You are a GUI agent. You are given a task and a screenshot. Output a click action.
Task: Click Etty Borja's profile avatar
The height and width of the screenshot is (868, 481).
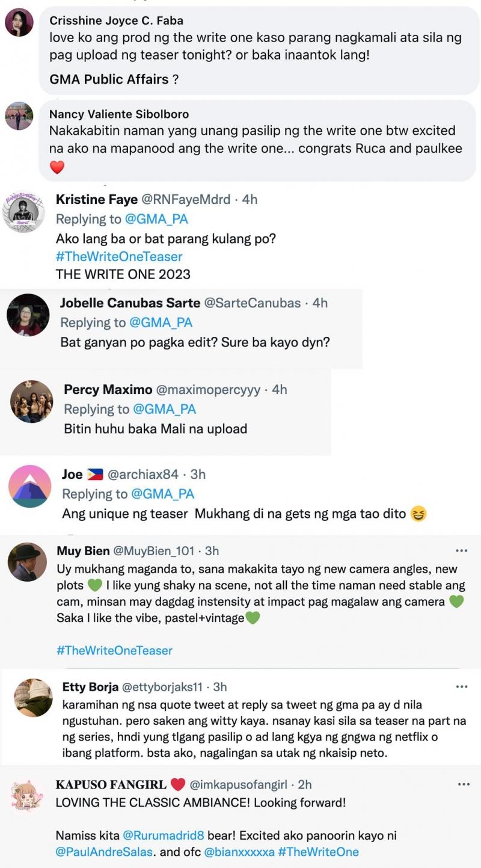point(33,698)
